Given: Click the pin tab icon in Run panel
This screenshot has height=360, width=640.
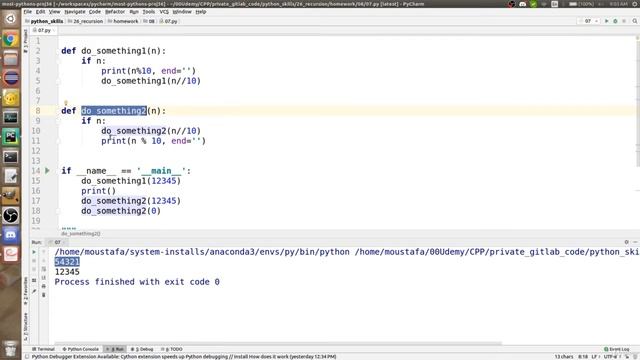Looking at the screenshot, I should 34,291.
